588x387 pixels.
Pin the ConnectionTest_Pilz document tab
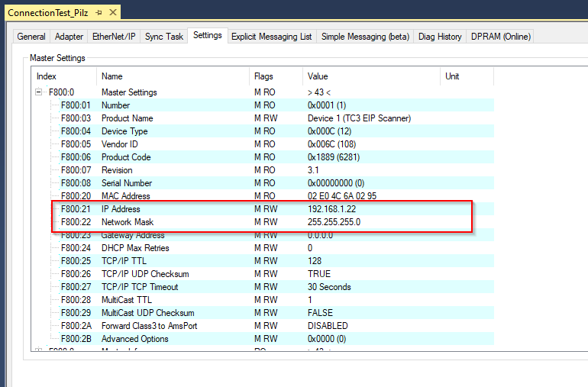point(99,13)
